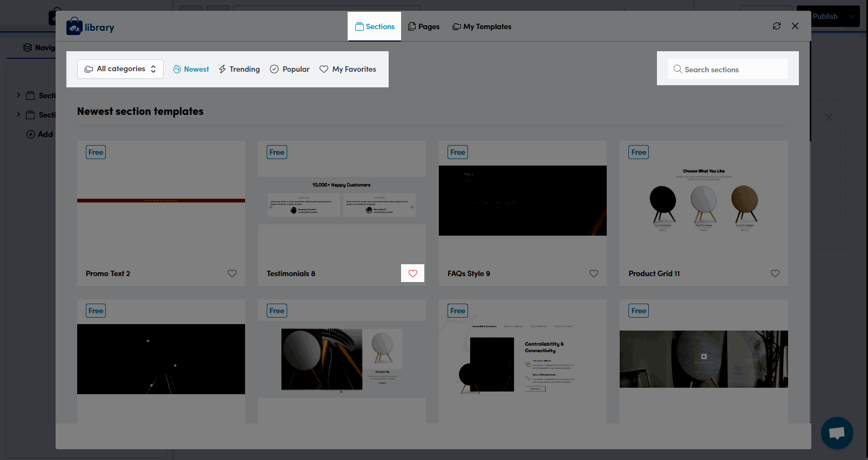
Task: Click the Free badge on FAQs Style 9
Action: click(x=458, y=152)
